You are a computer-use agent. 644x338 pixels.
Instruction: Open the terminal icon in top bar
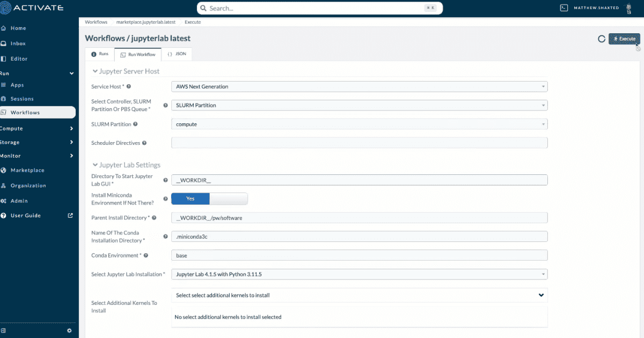pos(563,8)
